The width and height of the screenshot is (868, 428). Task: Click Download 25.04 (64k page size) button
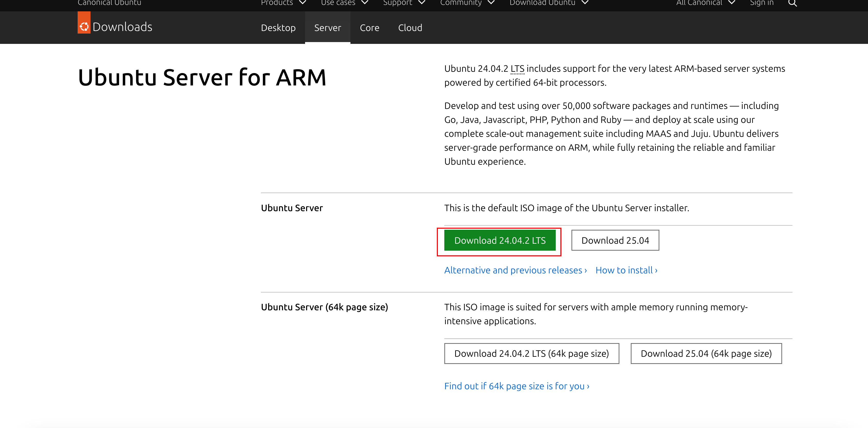pos(706,353)
